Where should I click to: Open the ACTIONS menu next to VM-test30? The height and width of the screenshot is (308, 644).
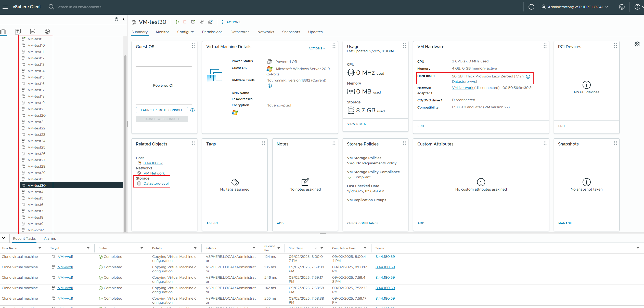(231, 22)
